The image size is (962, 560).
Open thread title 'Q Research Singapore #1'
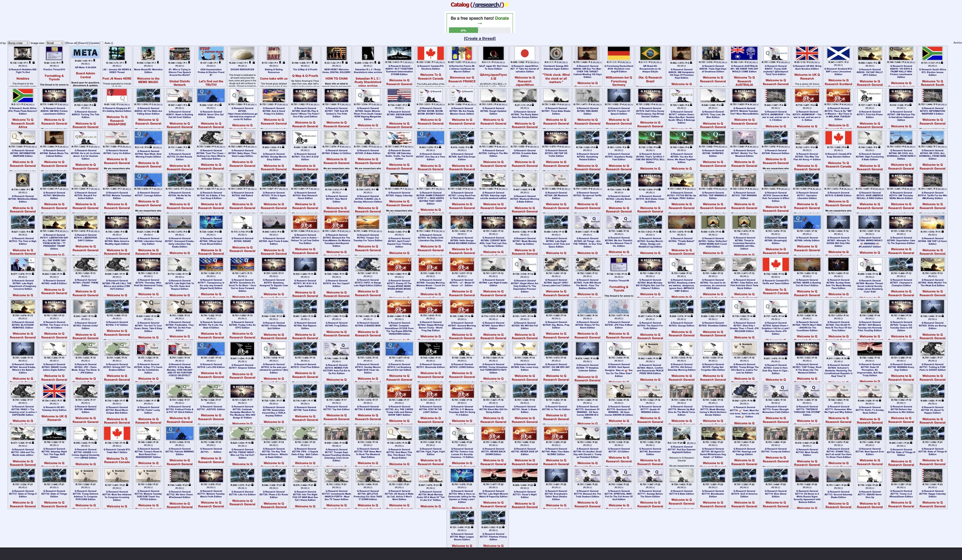click(x=117, y=110)
